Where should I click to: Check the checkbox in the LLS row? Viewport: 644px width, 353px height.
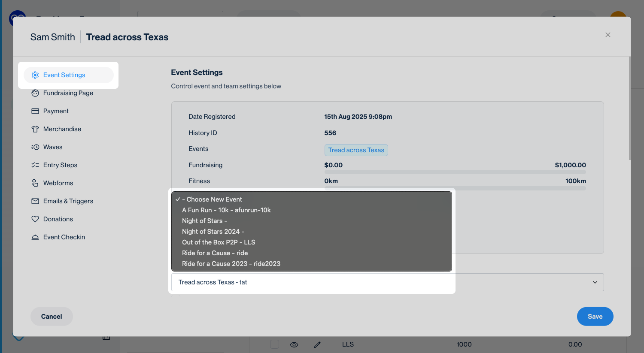[274, 344]
